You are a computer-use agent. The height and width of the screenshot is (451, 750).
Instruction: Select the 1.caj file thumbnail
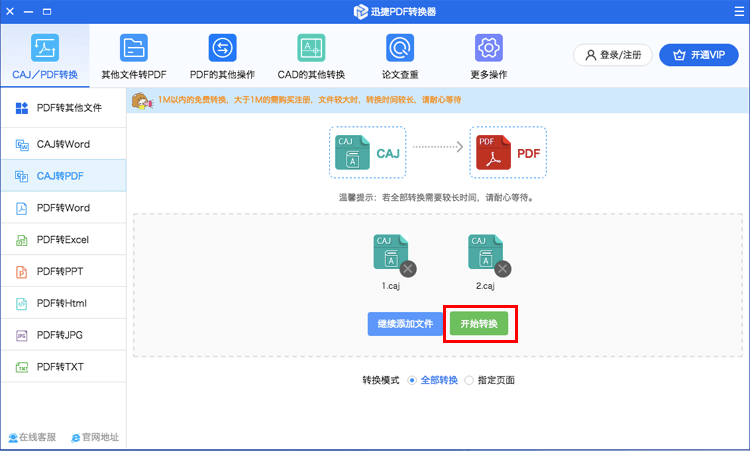(x=391, y=252)
